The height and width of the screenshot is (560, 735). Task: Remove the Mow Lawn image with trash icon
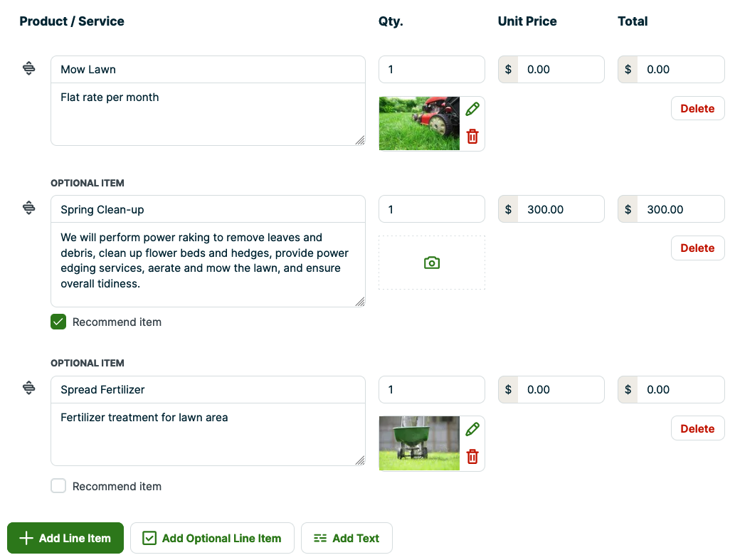pyautogui.click(x=472, y=136)
